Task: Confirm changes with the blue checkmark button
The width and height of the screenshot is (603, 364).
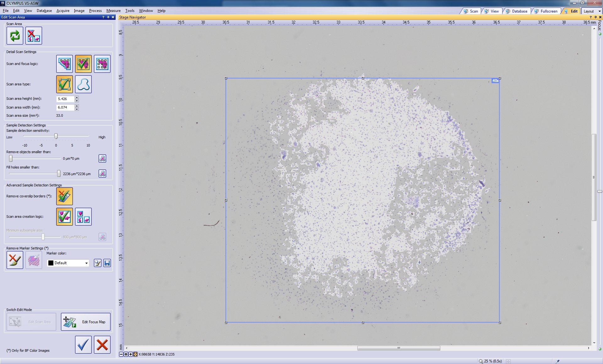Action: click(x=83, y=345)
